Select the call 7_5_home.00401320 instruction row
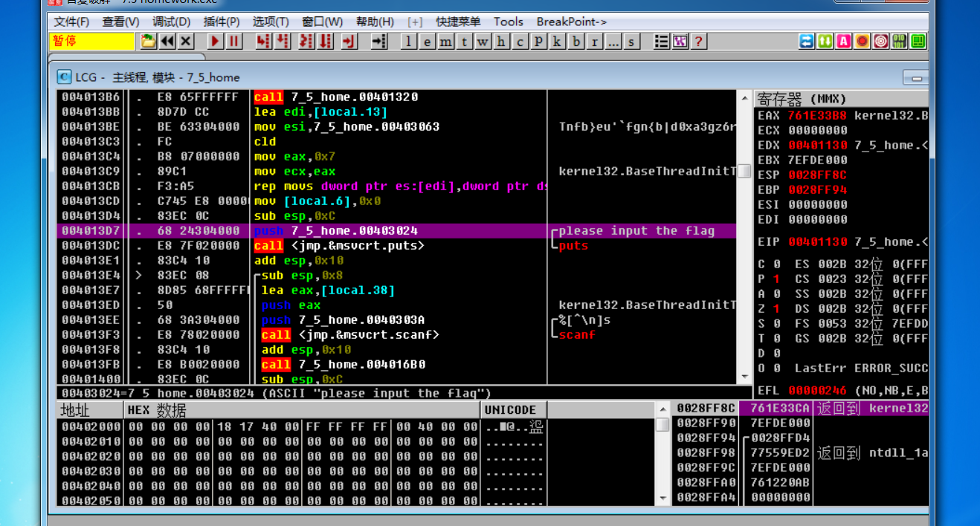Viewport: 980px width, 526px height. pos(336,97)
